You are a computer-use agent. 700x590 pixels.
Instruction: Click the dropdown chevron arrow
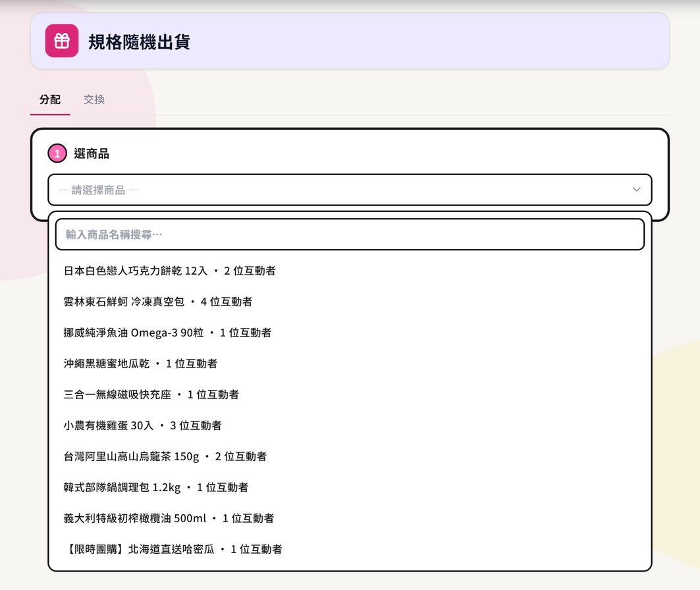pyautogui.click(x=636, y=190)
